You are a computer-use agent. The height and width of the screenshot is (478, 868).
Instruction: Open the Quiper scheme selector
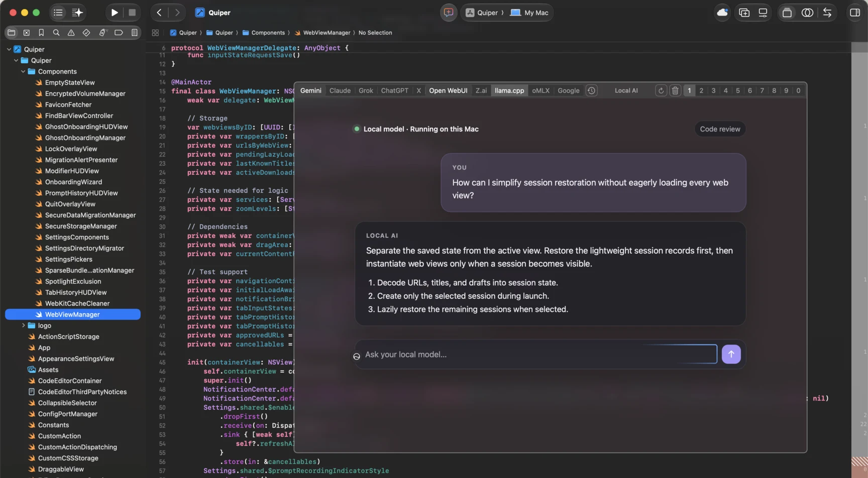(482, 13)
